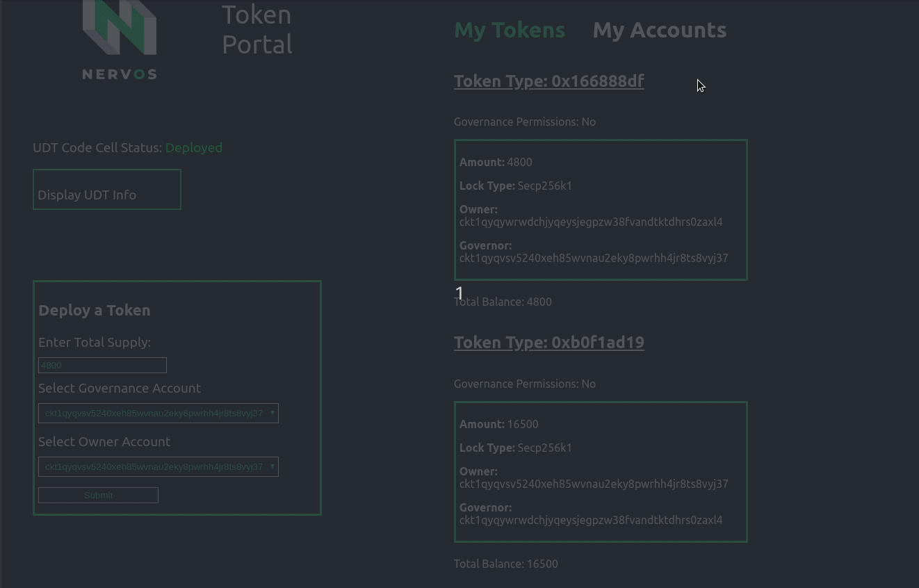
Task: Click the Total Balance: 4800 text
Action: 503,302
